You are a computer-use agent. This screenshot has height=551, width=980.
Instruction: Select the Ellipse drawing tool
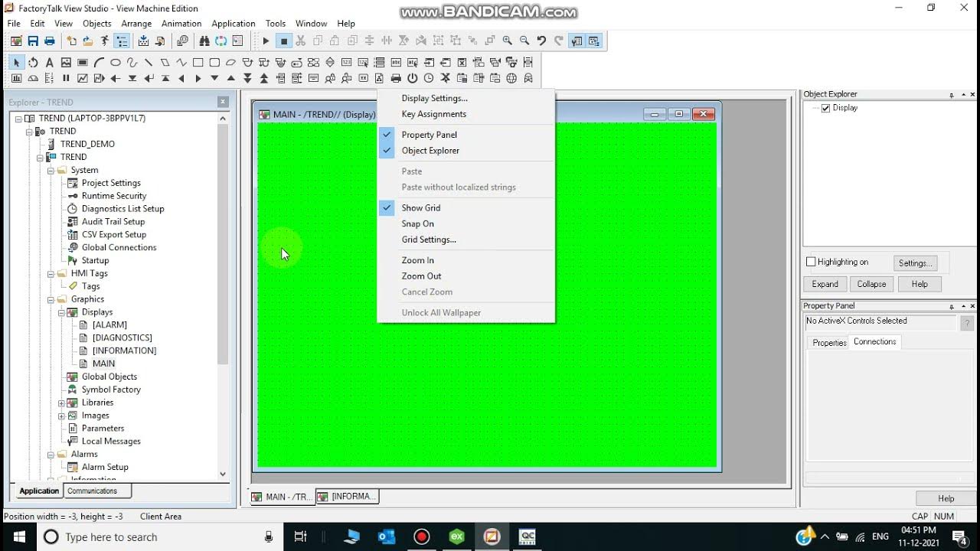coord(116,63)
